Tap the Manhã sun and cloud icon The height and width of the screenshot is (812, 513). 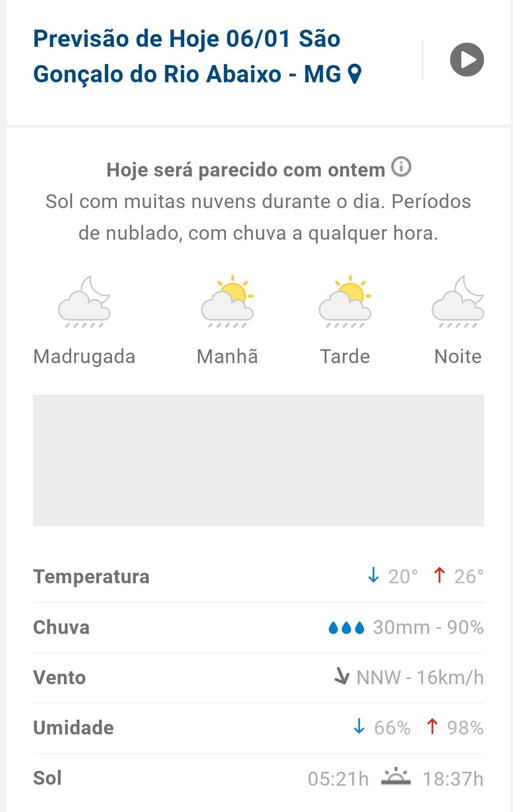tap(227, 301)
